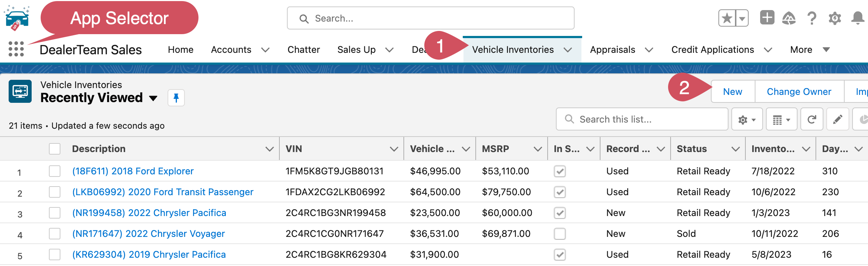Click the Edit List pencil icon
Screen dimensions: 868x266
tap(837, 119)
